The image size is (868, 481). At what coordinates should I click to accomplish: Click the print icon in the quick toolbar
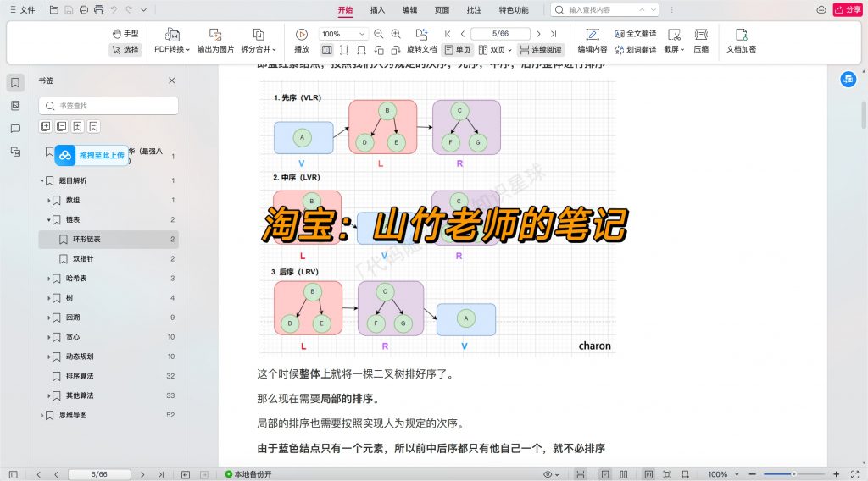click(x=84, y=10)
